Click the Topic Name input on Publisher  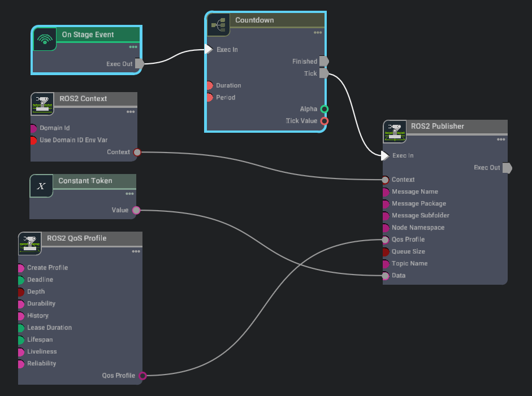pos(386,264)
